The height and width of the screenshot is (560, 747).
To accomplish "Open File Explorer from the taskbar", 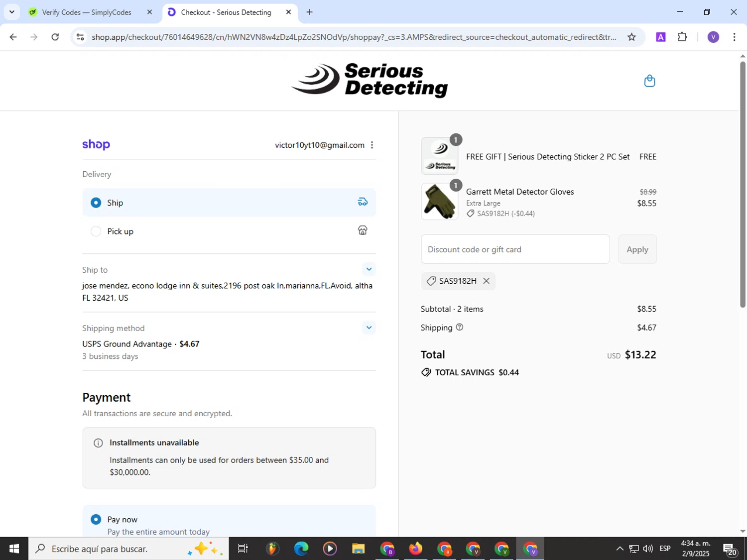I will (358, 549).
